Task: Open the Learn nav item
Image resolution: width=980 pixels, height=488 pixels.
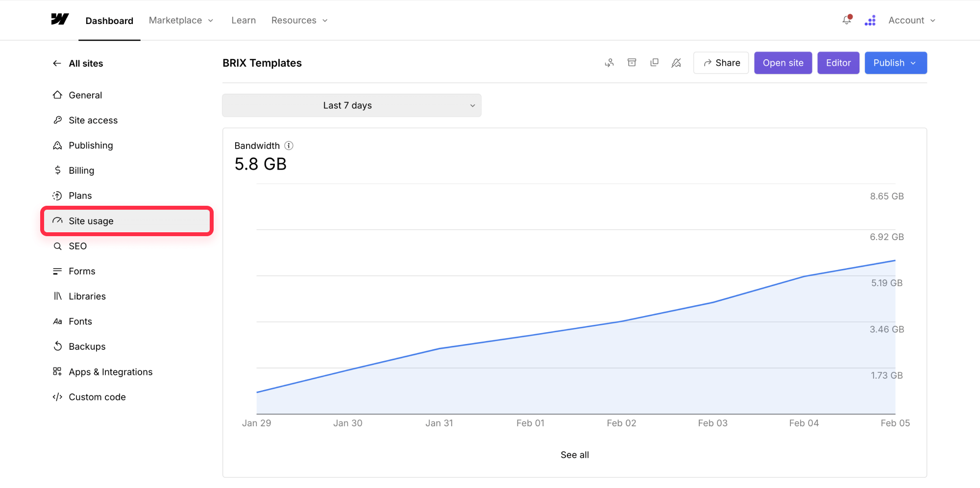Action: tap(244, 20)
